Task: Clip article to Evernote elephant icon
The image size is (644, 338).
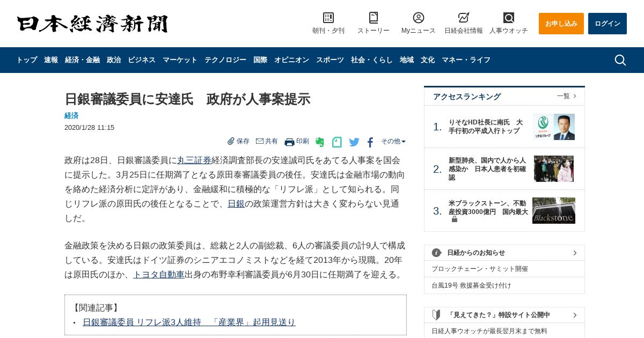Action: tap(320, 142)
